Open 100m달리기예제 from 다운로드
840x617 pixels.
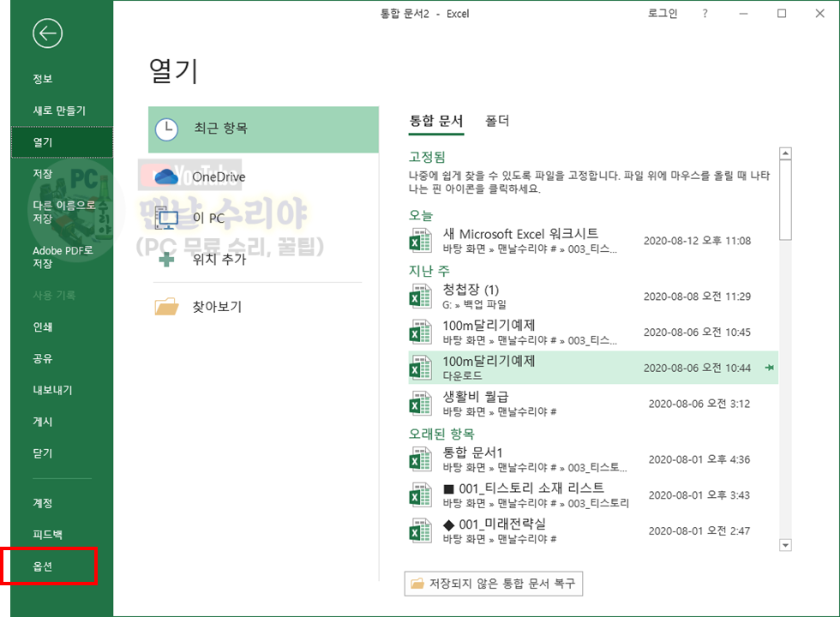(x=593, y=368)
